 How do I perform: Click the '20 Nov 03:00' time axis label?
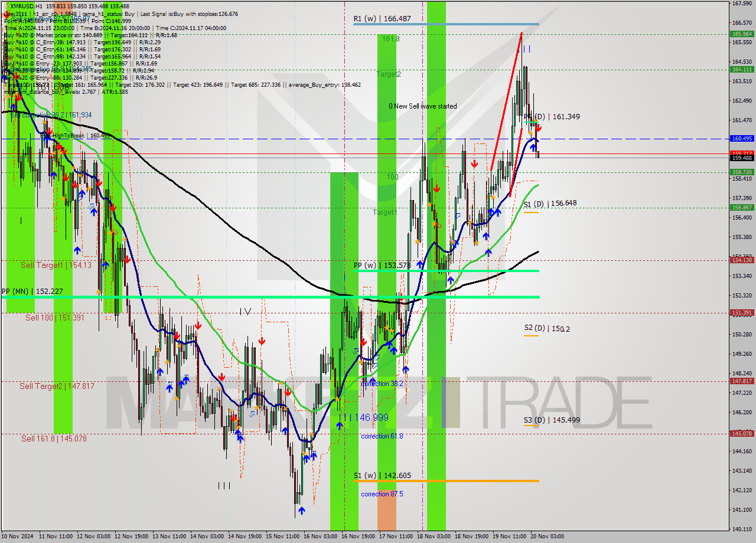click(x=546, y=537)
